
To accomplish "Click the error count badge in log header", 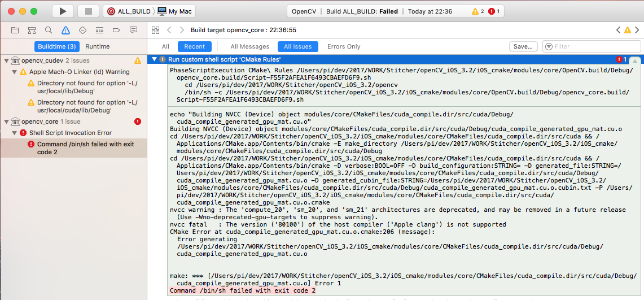I will 621,59.
